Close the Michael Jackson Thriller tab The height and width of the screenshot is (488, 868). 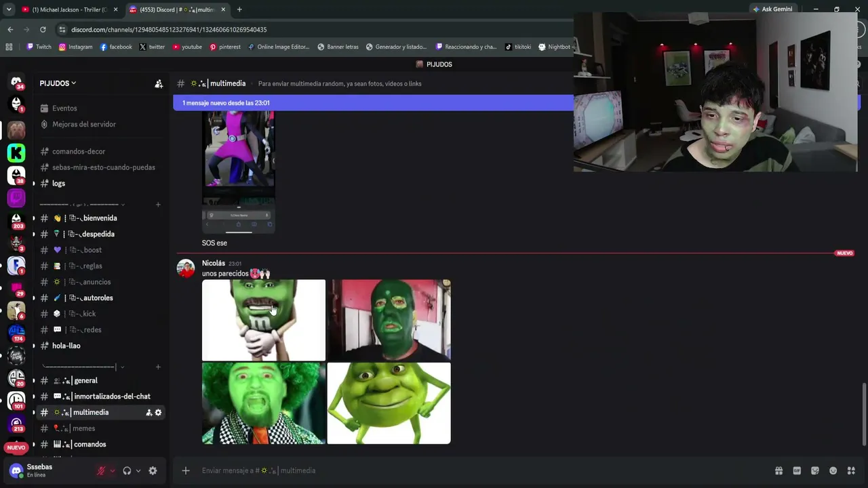(116, 9)
